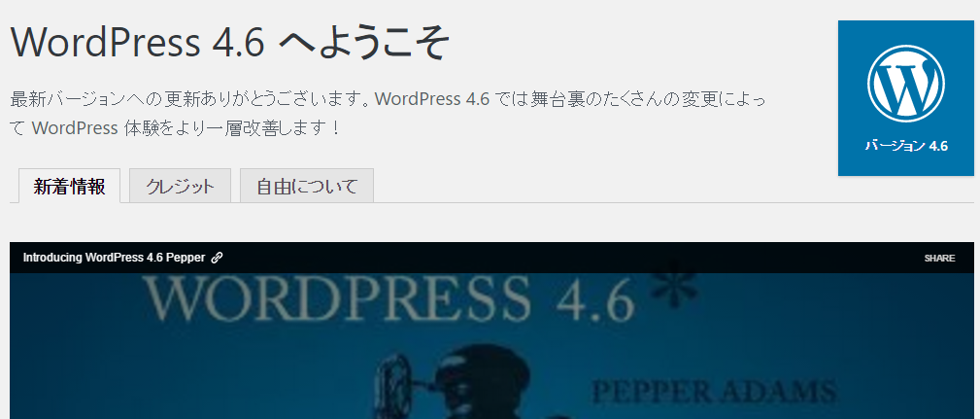
Task: Click the PEPPER ADAMS caption in the video
Action: tap(714, 392)
